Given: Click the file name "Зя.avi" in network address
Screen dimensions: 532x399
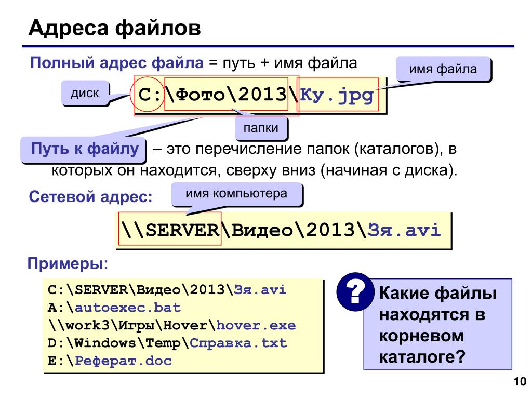Looking at the screenshot, I should [404, 230].
